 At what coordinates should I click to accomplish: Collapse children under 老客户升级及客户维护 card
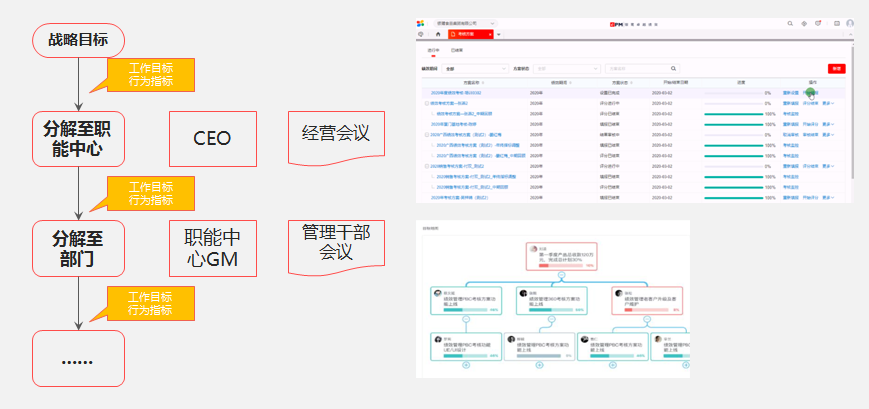point(647,319)
